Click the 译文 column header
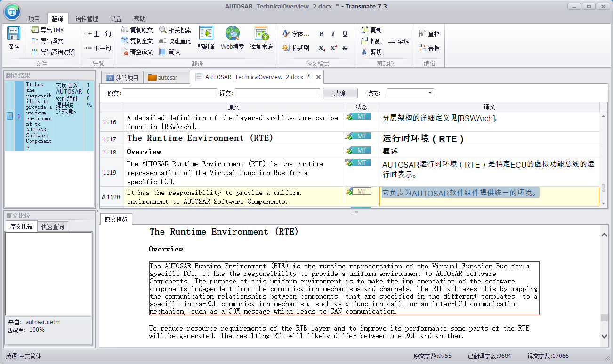 (x=489, y=107)
